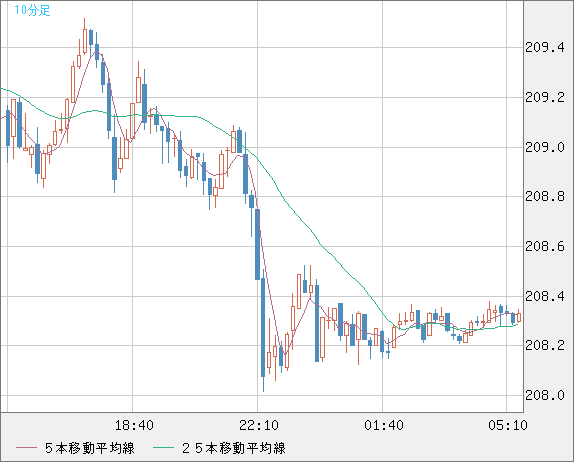
Task: Click the 22:10 time axis label
Action: pos(259,425)
